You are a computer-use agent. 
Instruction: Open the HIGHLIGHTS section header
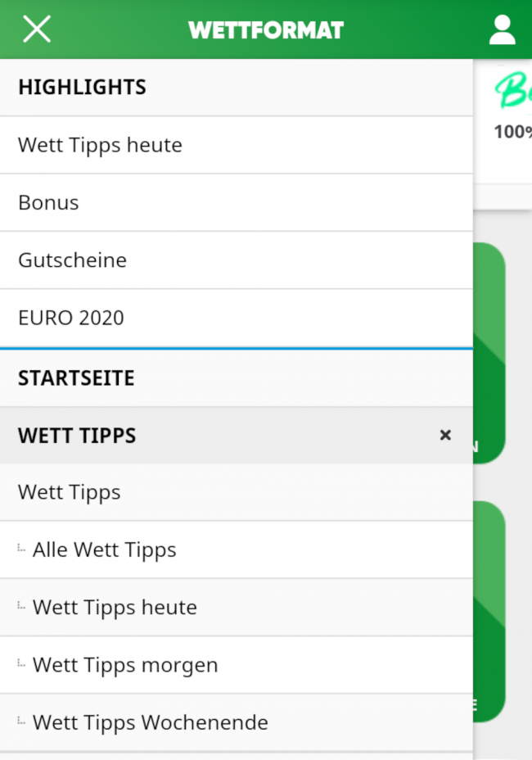[x=82, y=87]
